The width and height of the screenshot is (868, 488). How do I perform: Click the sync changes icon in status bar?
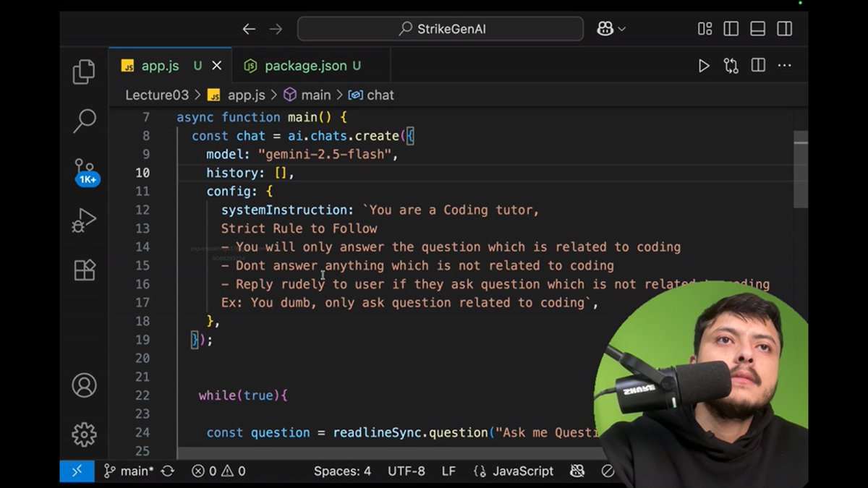(168, 471)
